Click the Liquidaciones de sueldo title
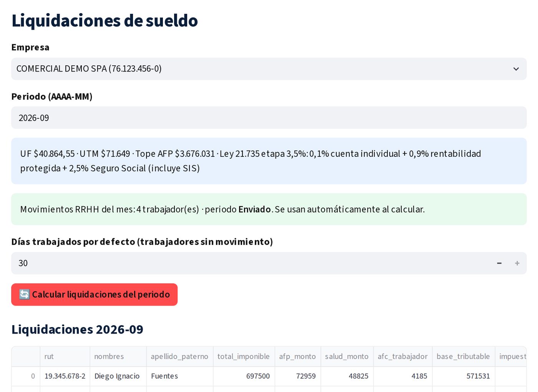 (105, 21)
